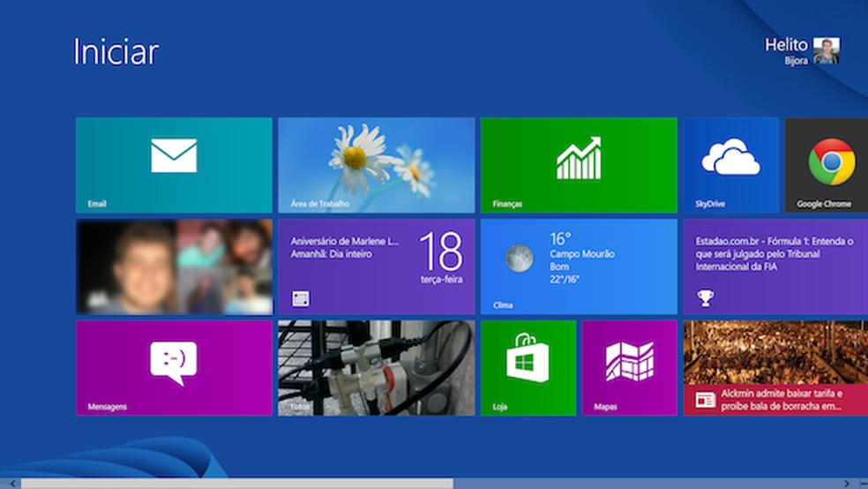Viewport: 868px width, 489px height.
Task: Open the Email tile
Action: (x=174, y=165)
